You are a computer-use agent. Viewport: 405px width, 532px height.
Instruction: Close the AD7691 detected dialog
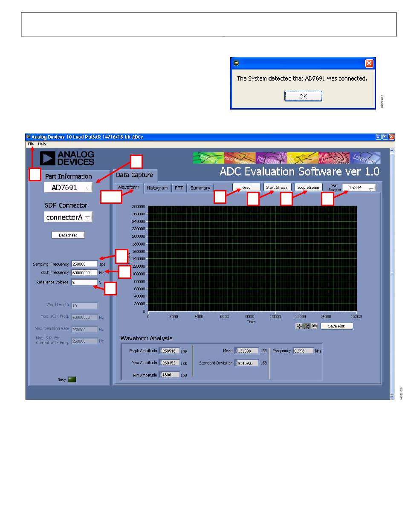point(369,63)
